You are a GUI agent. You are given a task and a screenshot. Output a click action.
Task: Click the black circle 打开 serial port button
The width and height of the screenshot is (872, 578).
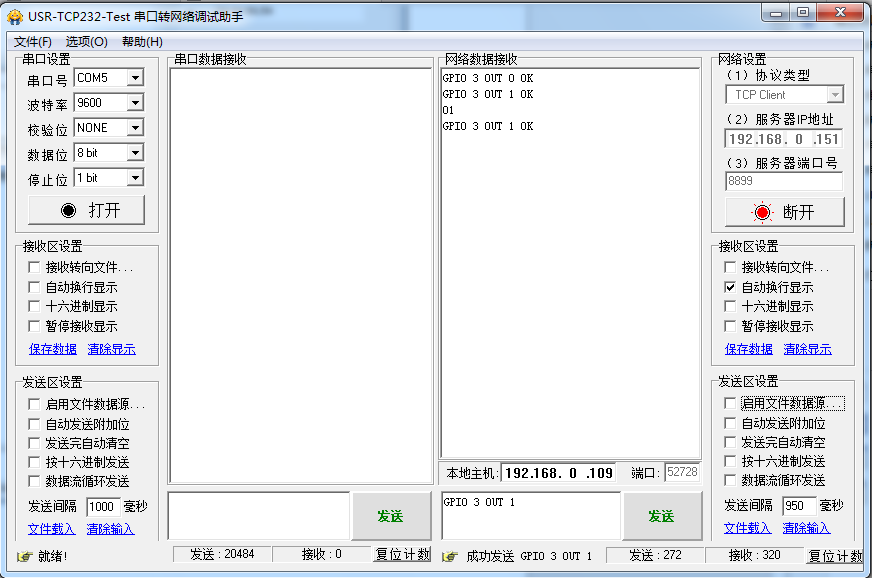[x=87, y=210]
